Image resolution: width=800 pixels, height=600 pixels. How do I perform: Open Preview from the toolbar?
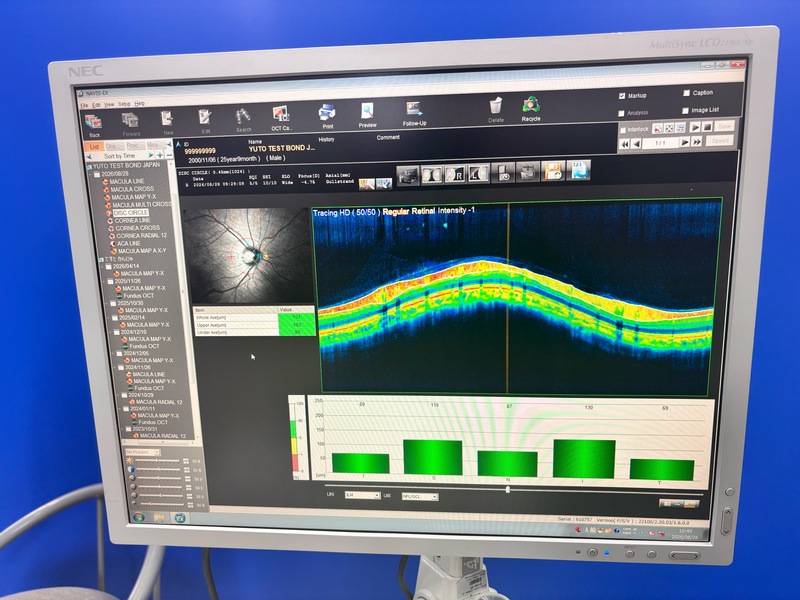(x=367, y=111)
